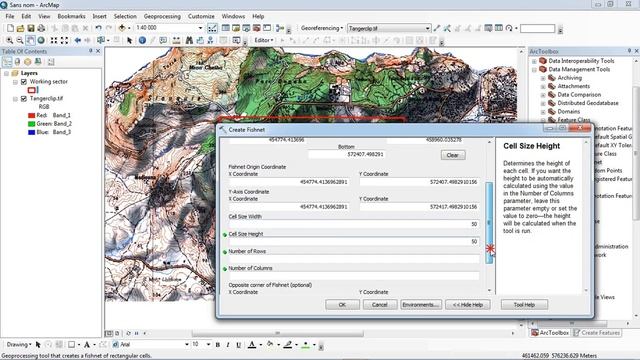Switch TOC to List By Source
640x360 pixels.
coord(18,62)
